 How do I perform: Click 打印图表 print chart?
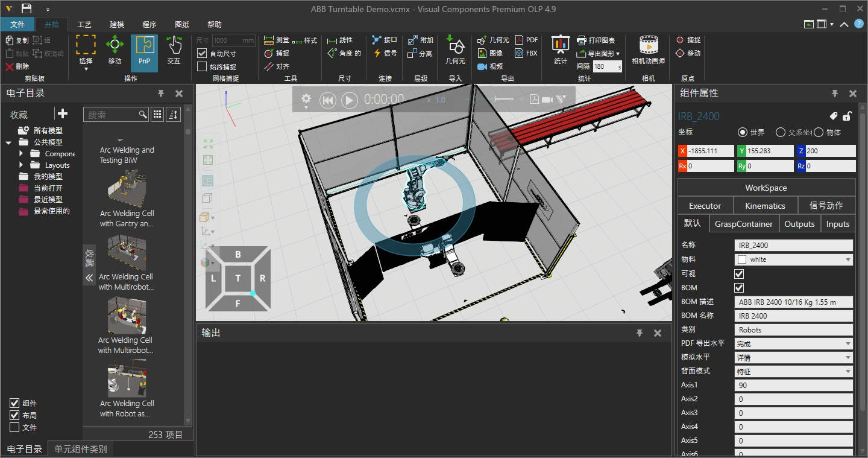(x=596, y=40)
